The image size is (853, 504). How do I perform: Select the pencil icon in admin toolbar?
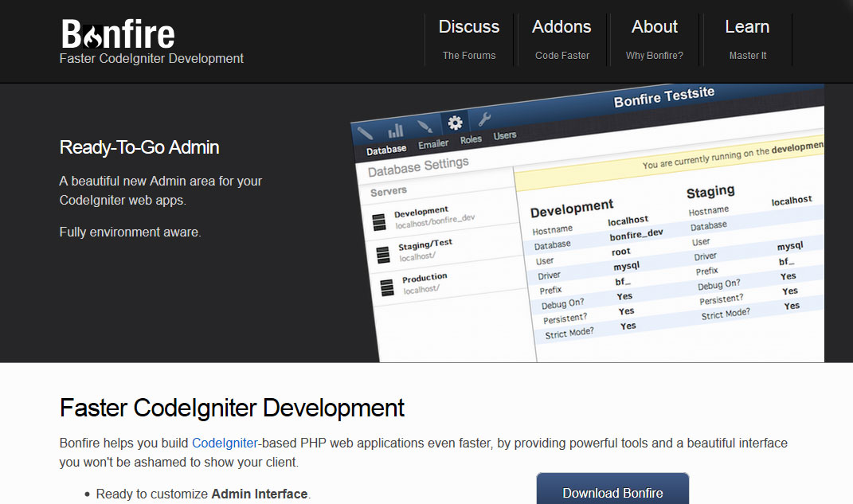click(x=366, y=132)
